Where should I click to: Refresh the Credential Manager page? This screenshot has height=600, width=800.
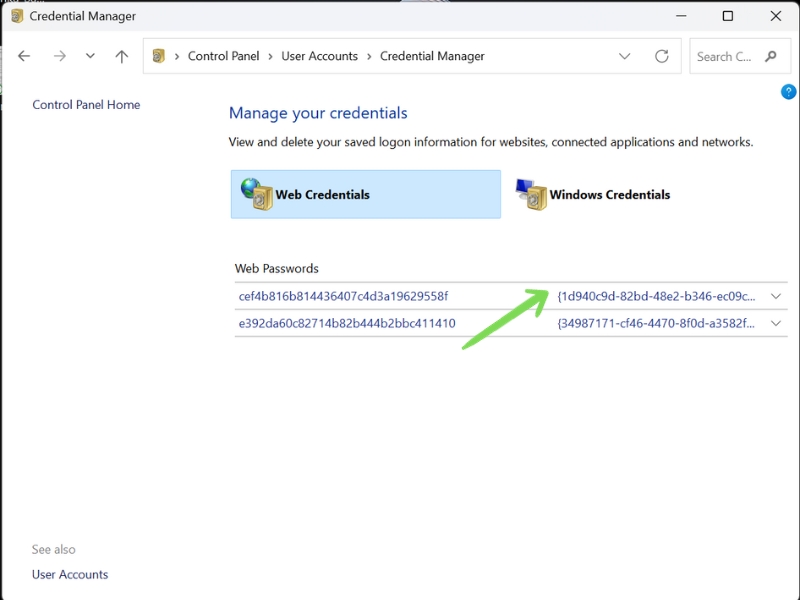click(x=662, y=56)
